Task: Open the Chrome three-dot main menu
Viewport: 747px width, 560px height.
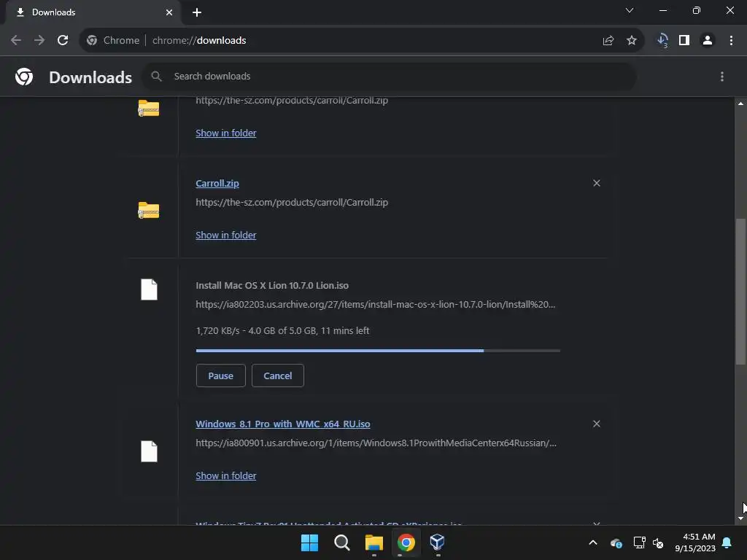Action: tap(731, 41)
